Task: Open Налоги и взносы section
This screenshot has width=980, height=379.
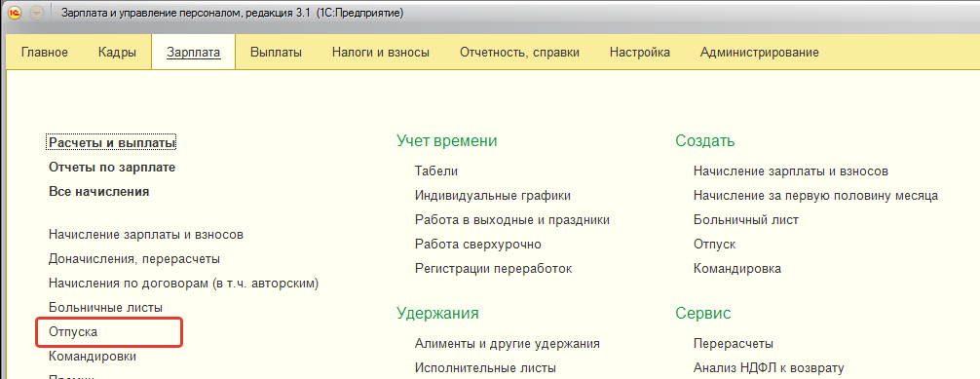Action: point(381,53)
